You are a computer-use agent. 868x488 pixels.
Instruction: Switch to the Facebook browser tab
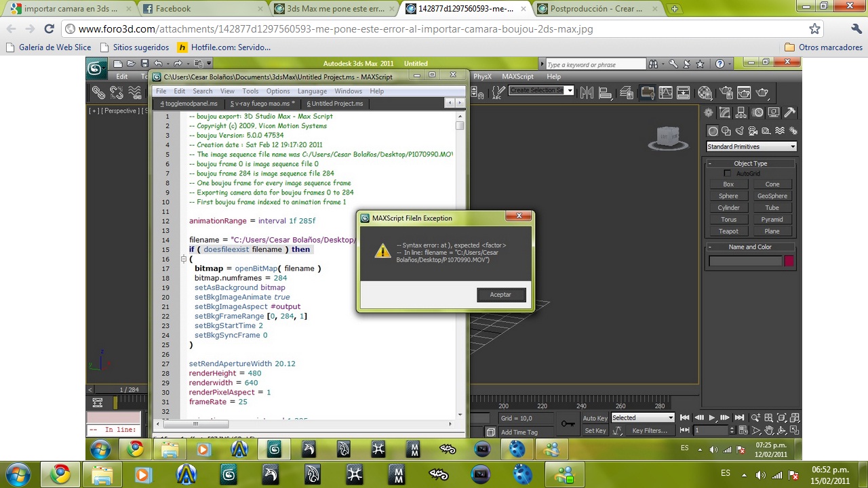(202, 9)
